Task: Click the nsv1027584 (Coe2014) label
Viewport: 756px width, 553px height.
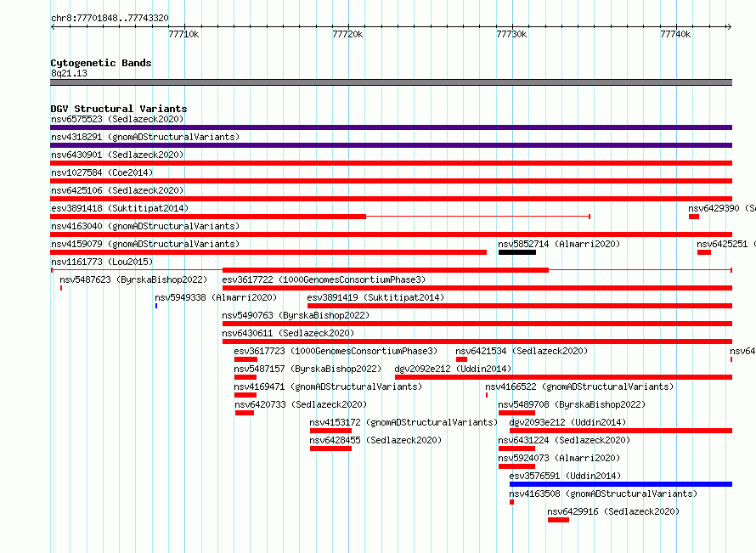Action: click(102, 172)
